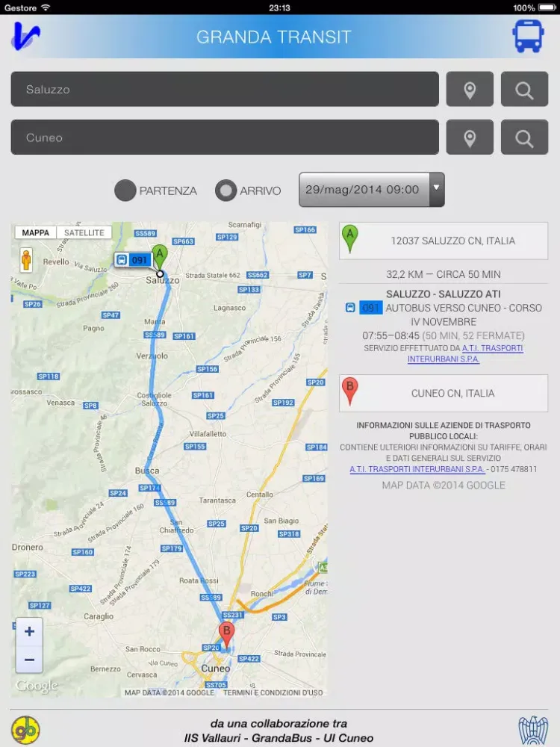This screenshot has height=747, width=560.
Task: Tap the blue V logo in header
Action: coord(25,36)
